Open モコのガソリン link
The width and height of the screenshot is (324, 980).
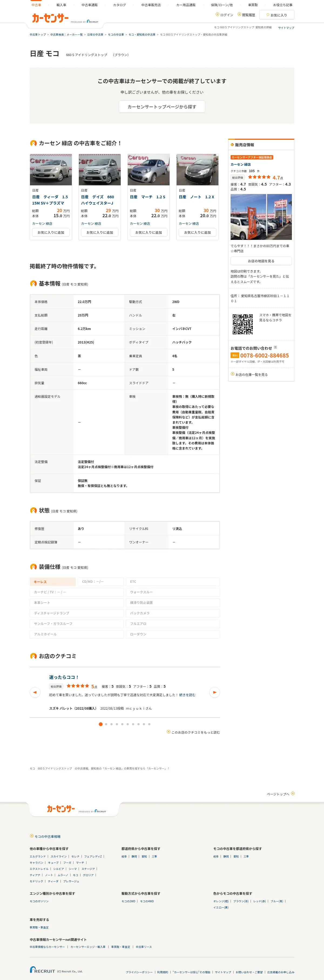[x=39, y=901]
